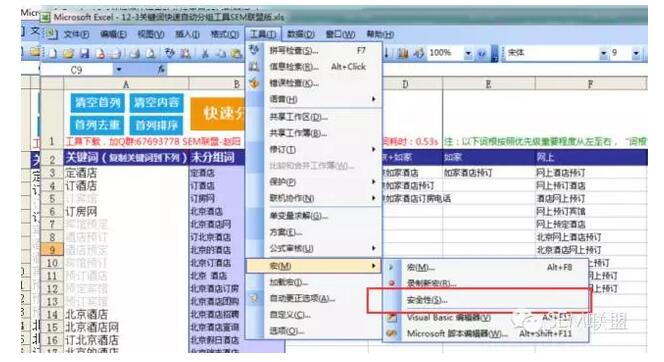
Task: Click the Chart Wizard toolbar icon
Action: 403,53
